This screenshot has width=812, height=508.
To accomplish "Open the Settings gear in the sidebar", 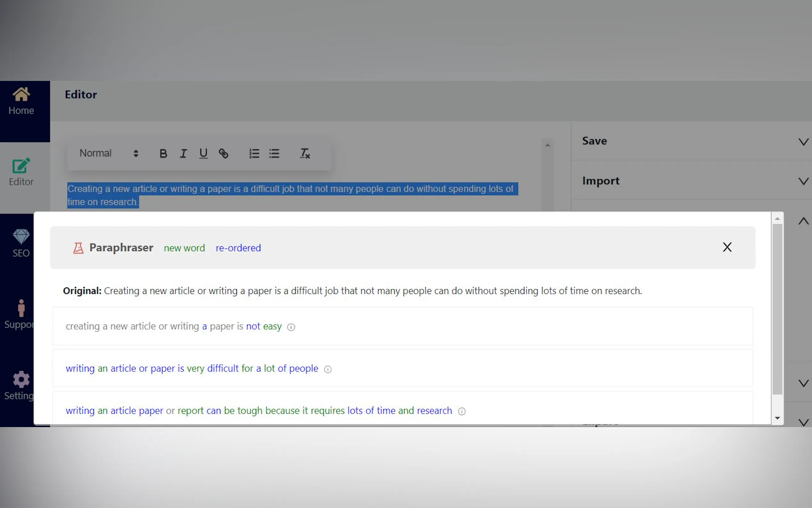I will [21, 380].
